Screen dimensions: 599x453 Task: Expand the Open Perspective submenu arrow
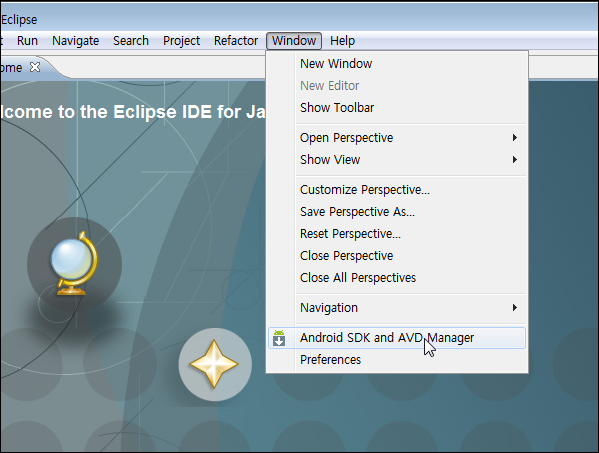pyautogui.click(x=515, y=138)
